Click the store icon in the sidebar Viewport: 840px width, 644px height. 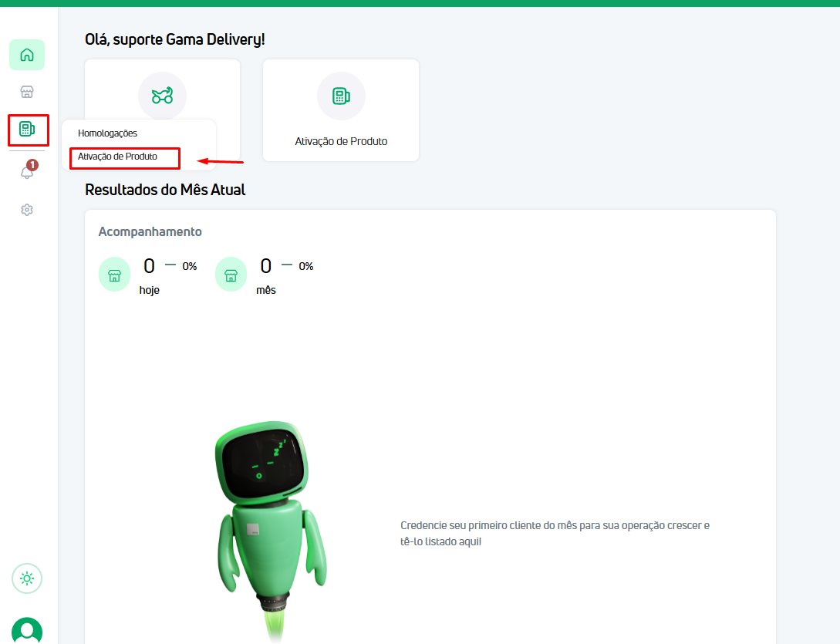click(27, 93)
